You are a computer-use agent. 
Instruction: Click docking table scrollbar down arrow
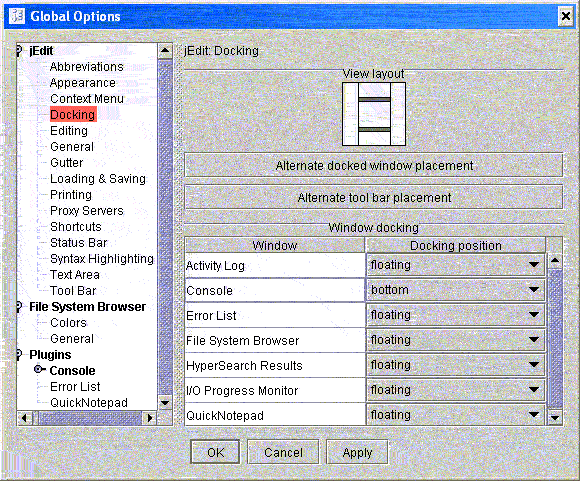555,418
